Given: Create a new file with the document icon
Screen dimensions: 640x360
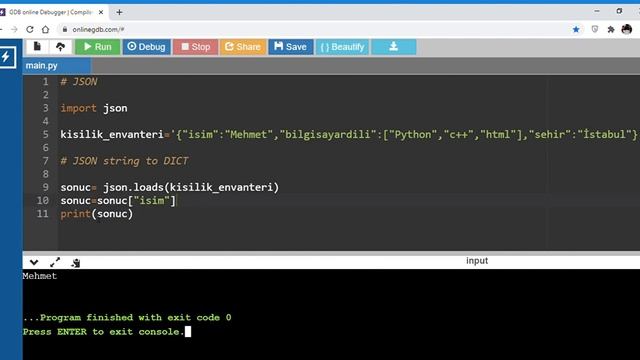Looking at the screenshot, I should pyautogui.click(x=37, y=47).
